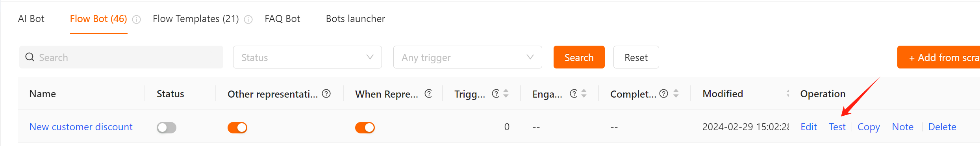Sort by Complet... column arrows
The image size is (980, 146).
coord(676,94)
